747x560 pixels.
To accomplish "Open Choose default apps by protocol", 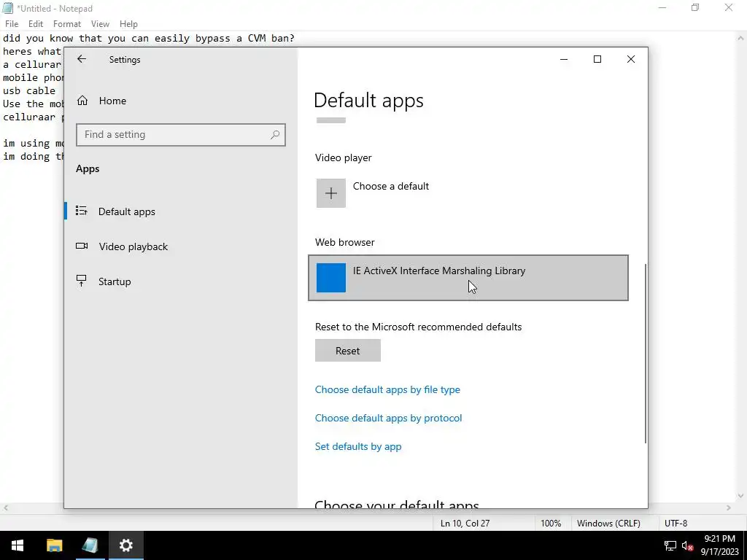I will 388,418.
